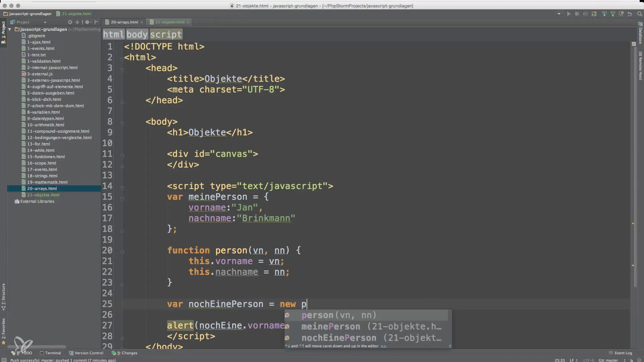Click the purple Revert arrow icon
This screenshot has height=362, width=644.
[630, 14]
